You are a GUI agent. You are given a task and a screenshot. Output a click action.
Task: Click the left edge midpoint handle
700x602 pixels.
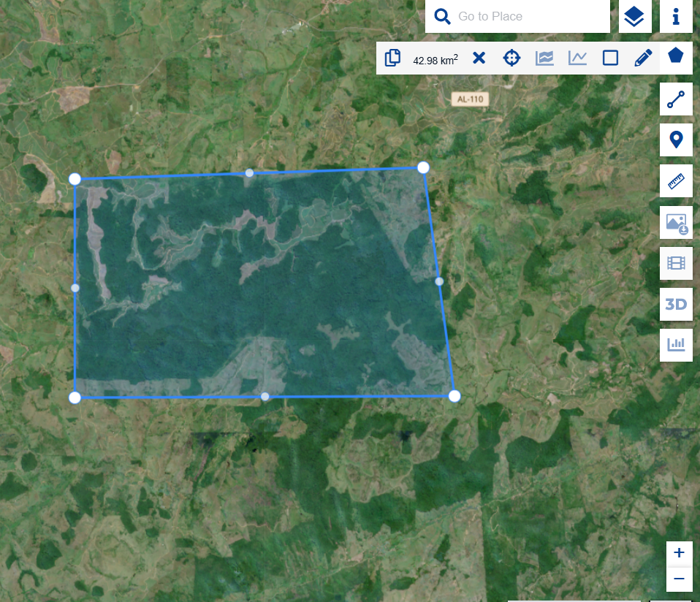click(75, 289)
